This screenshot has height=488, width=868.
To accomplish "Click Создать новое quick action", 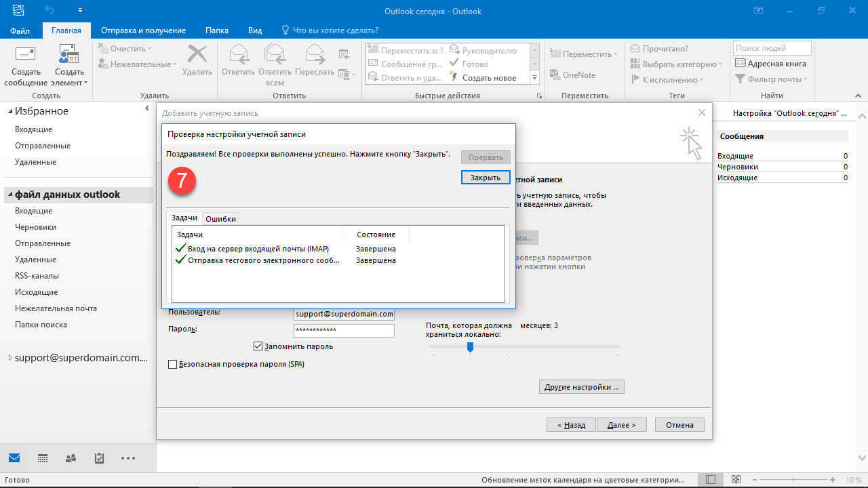I will [483, 78].
